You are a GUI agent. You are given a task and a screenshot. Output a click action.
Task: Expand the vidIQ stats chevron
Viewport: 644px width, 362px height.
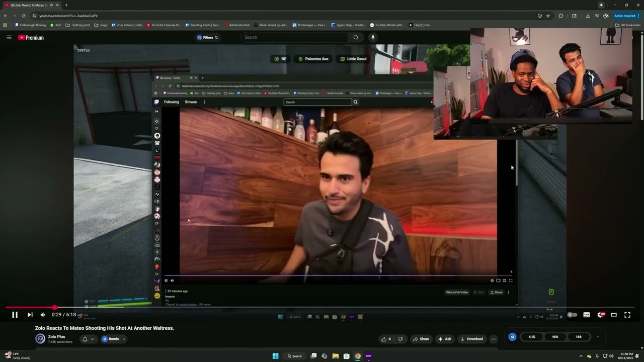pos(598,337)
